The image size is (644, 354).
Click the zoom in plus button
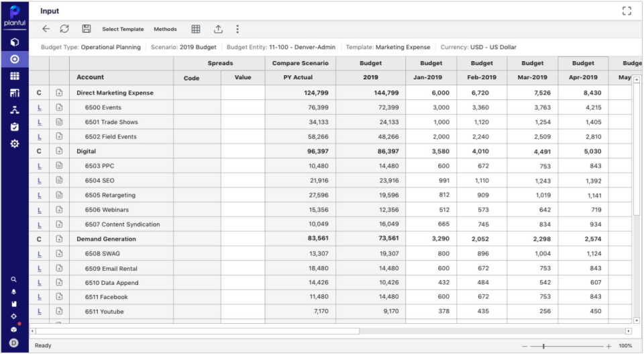tap(608, 346)
